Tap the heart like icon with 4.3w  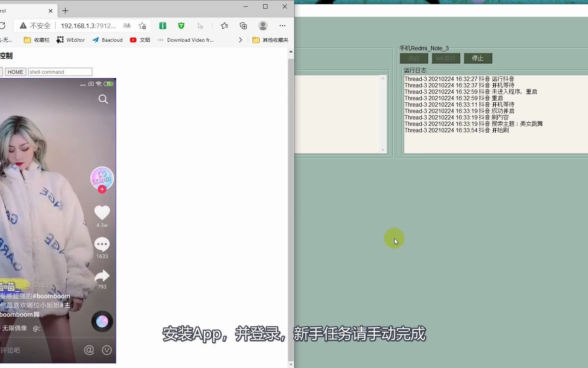pos(102,213)
